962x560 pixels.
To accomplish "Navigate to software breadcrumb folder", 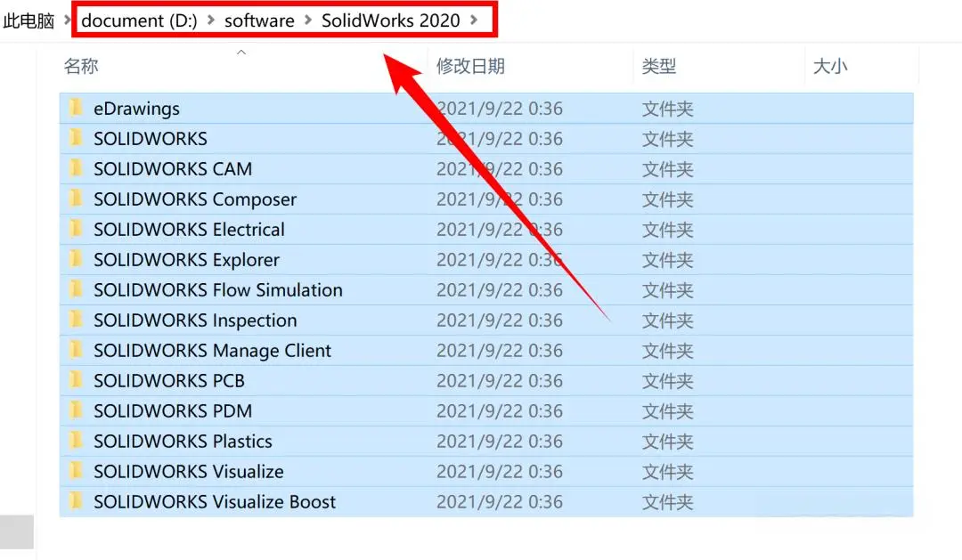I will pos(259,20).
